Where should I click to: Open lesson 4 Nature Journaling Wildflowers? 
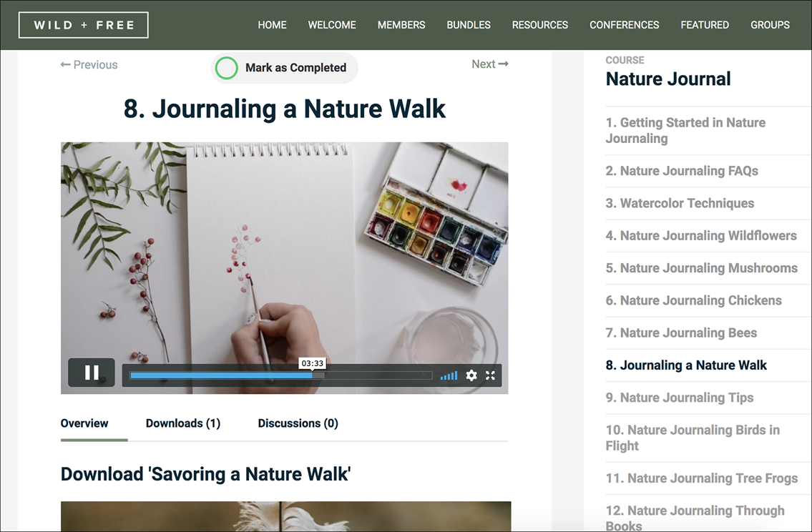point(701,236)
